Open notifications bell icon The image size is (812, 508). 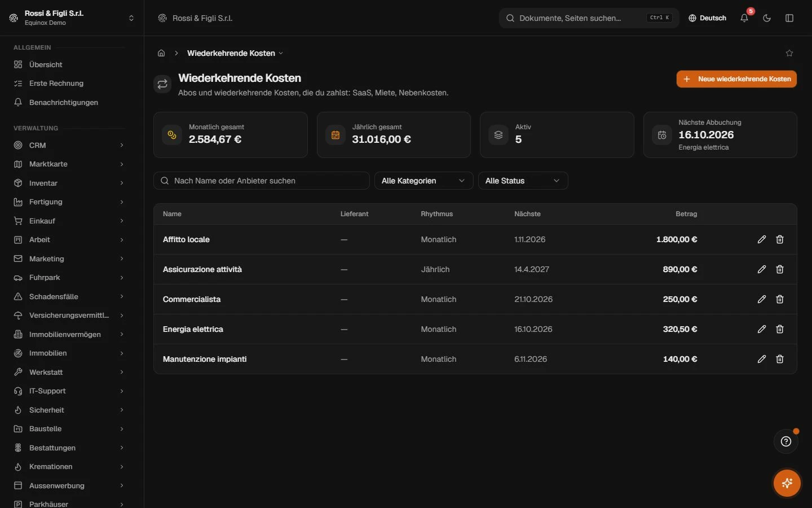click(744, 18)
